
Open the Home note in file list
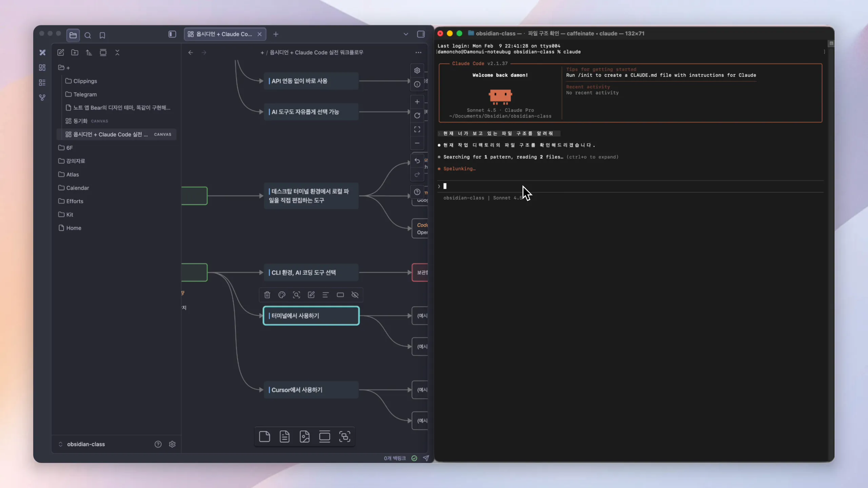tap(74, 228)
